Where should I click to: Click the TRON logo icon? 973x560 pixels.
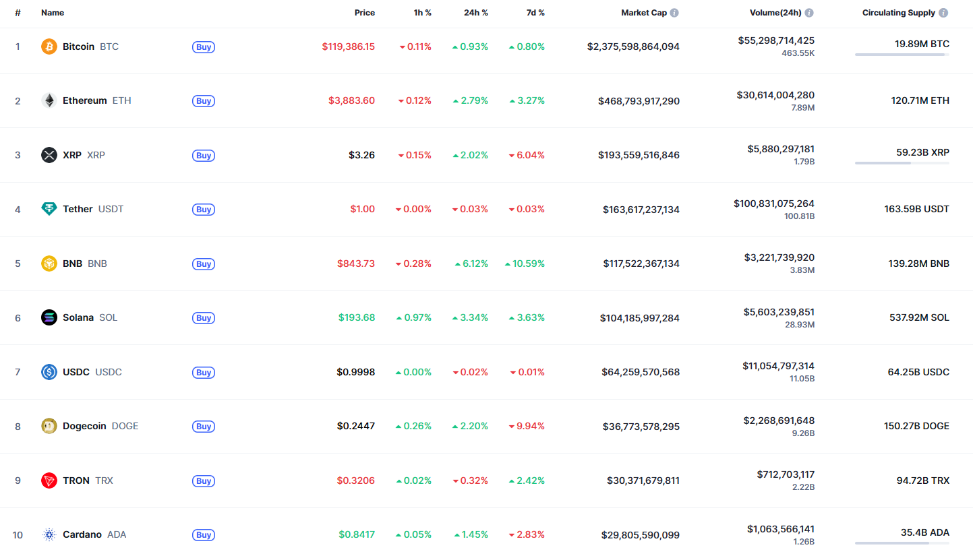49,480
